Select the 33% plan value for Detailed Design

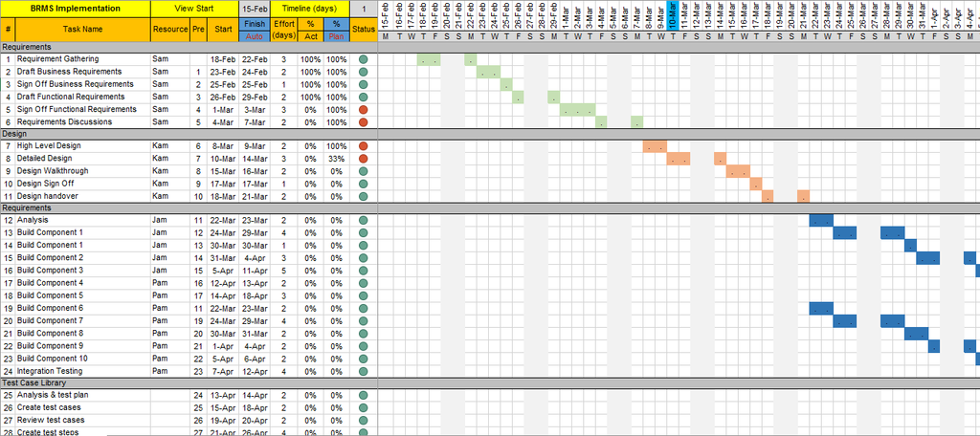coord(336,159)
